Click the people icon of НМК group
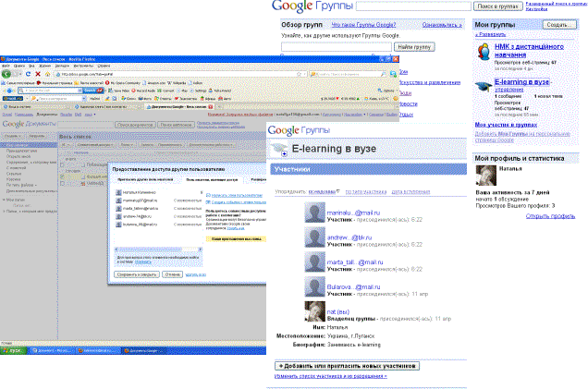The height and width of the screenshot is (389, 588). [x=484, y=52]
